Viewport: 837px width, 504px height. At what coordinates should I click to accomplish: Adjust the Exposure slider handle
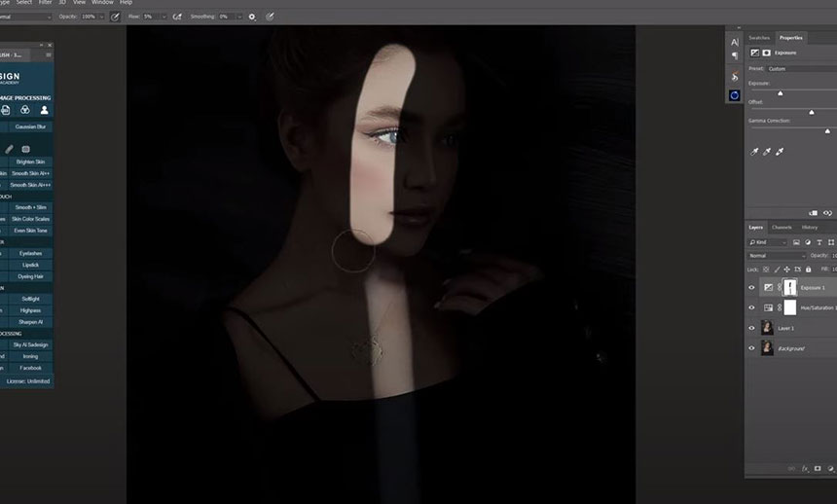coord(781,93)
